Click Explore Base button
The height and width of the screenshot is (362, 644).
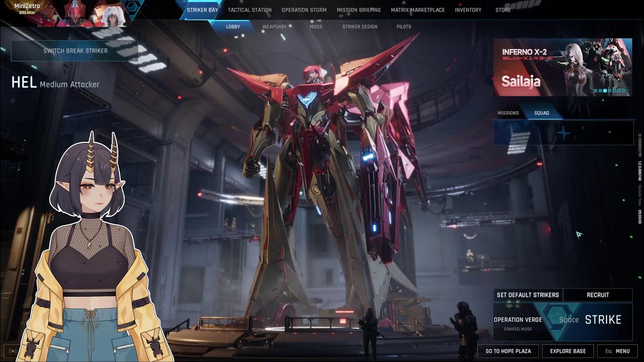coord(568,351)
